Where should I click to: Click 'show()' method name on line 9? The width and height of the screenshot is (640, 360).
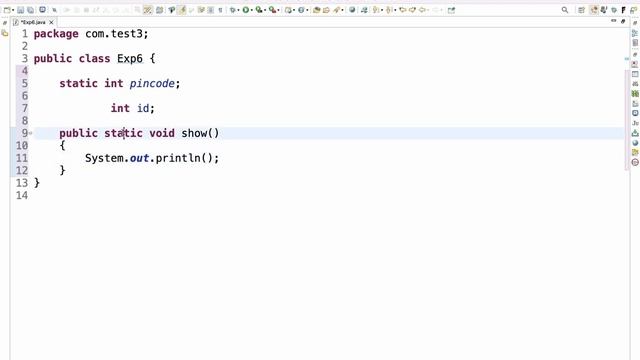click(200, 133)
